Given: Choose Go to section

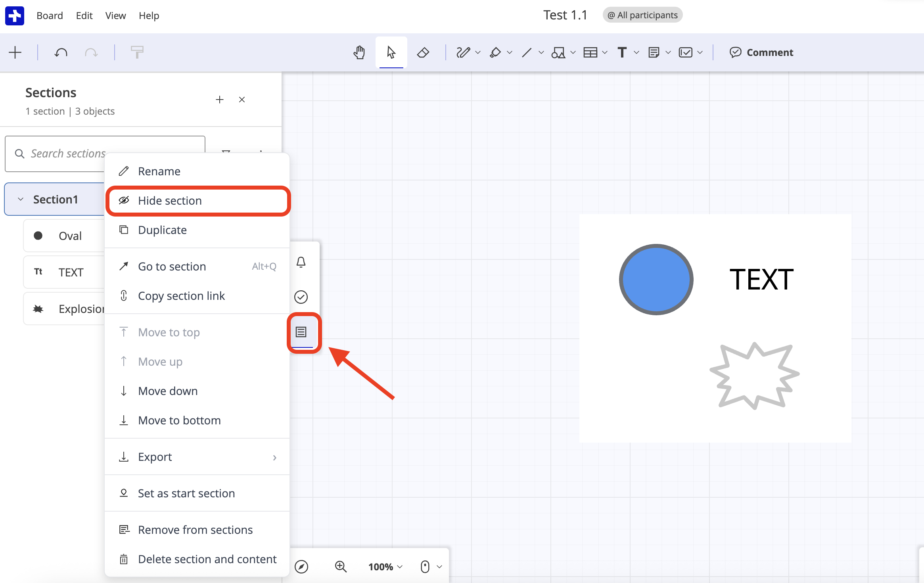Looking at the screenshot, I should pyautogui.click(x=197, y=267).
